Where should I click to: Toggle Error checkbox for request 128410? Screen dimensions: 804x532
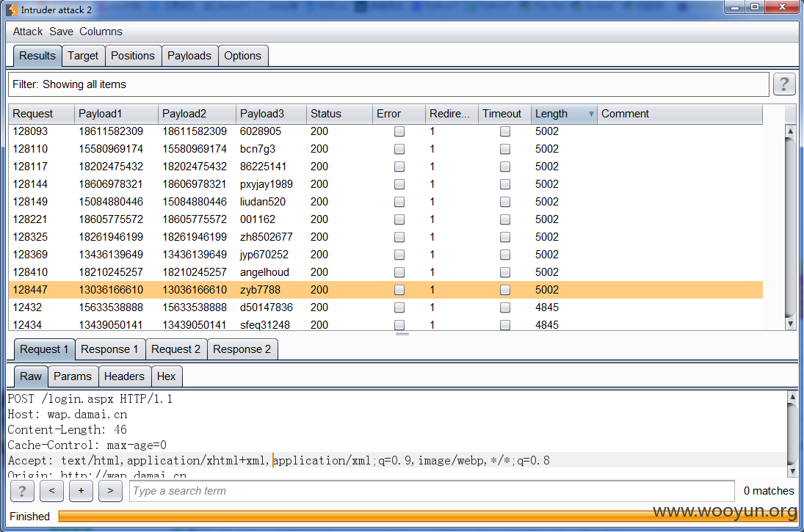click(x=399, y=272)
